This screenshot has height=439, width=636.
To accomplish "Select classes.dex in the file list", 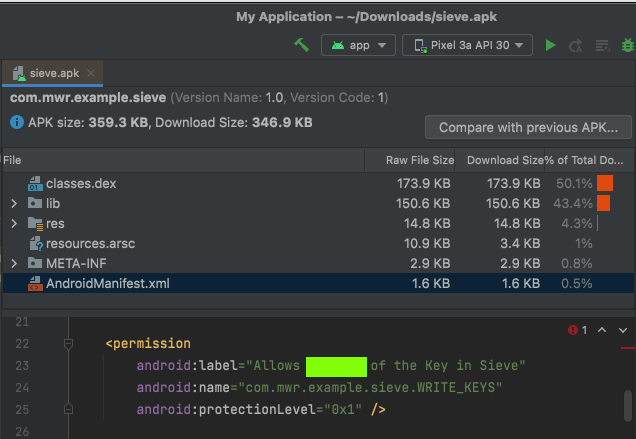I will (x=81, y=183).
